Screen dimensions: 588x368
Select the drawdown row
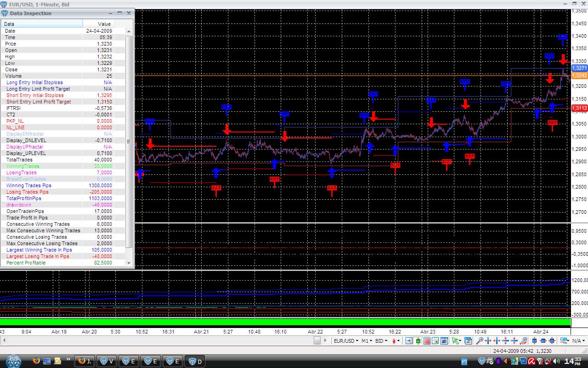(x=63, y=205)
